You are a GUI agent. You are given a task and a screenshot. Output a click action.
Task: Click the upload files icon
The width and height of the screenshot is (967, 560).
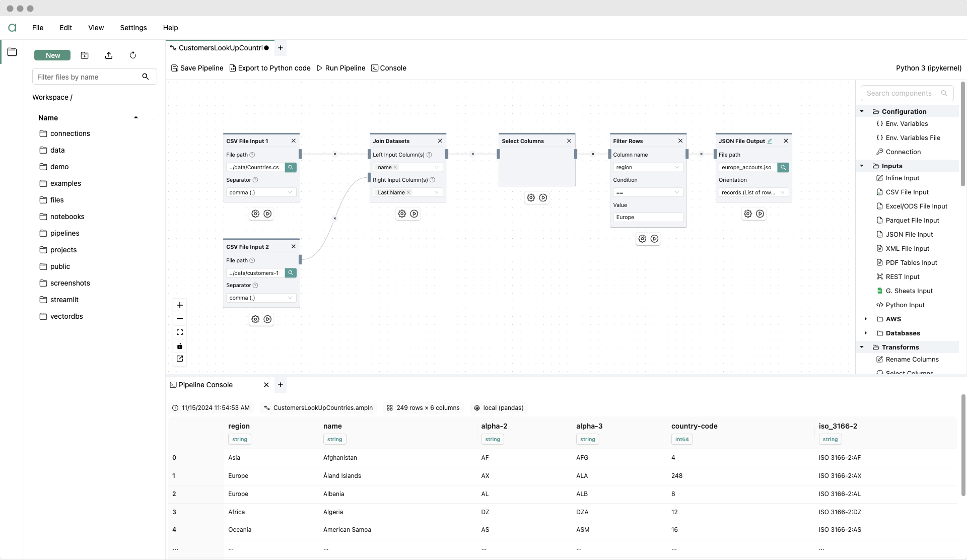point(109,55)
